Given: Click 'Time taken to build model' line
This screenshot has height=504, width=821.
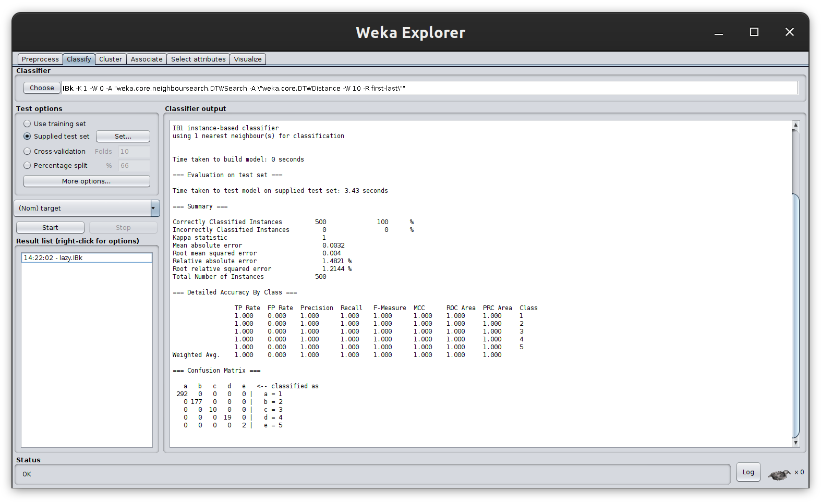Looking at the screenshot, I should pos(238,159).
